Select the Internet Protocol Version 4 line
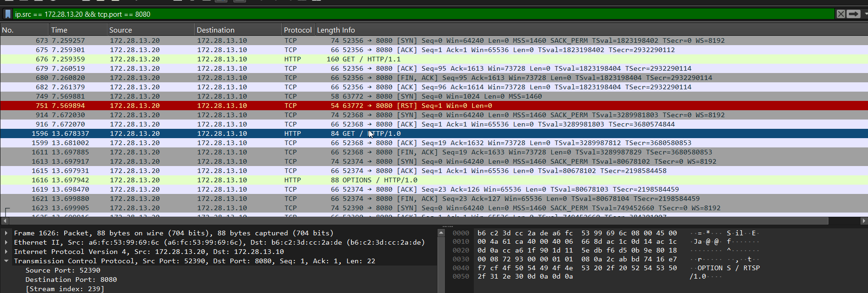 (x=149, y=252)
